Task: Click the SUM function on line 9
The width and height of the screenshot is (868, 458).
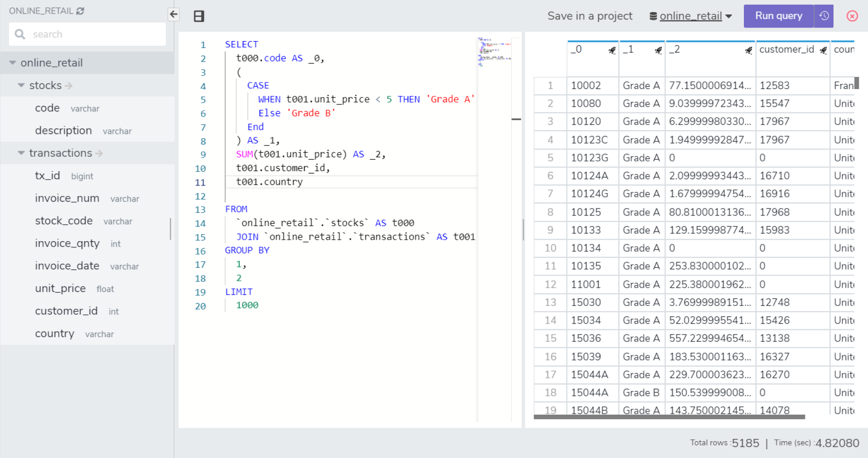Action: (245, 154)
